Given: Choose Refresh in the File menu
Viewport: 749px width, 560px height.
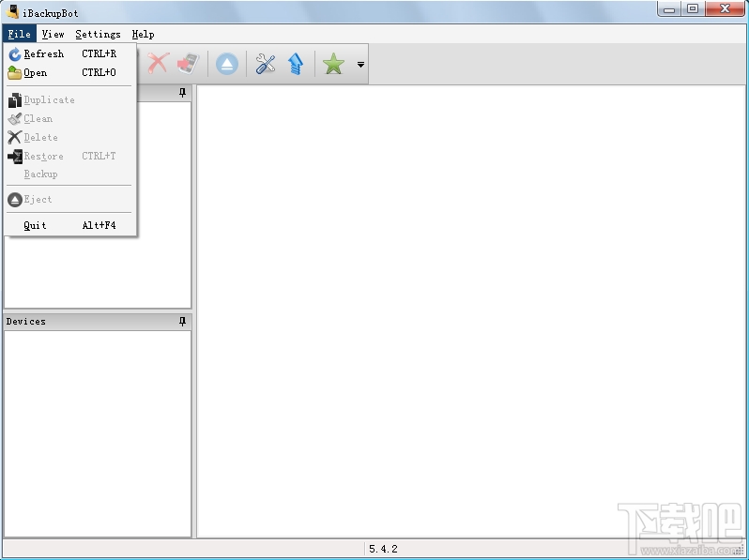Looking at the screenshot, I should (x=69, y=54).
